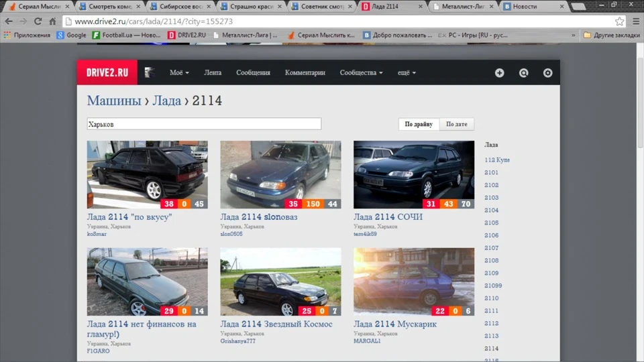Image resolution: width=644 pixels, height=362 pixels.
Task: Close the Новости tab
Action: [562, 7]
